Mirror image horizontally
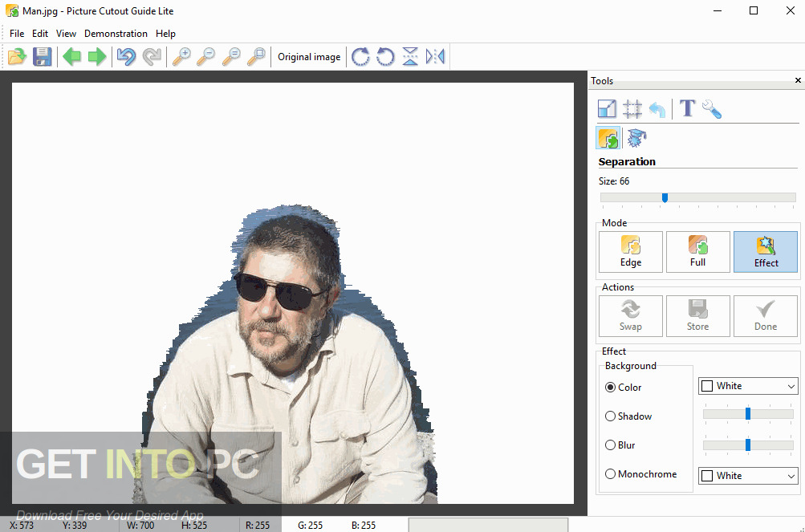805x532 pixels. click(x=435, y=56)
